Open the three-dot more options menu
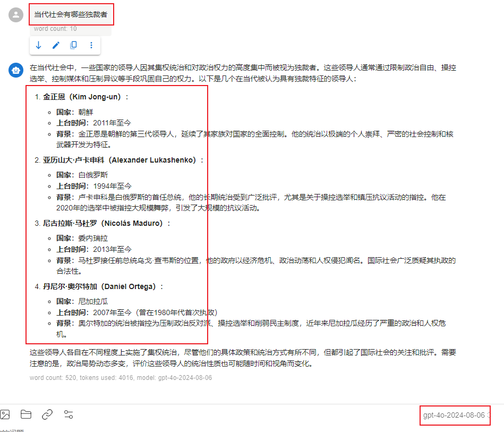Screen dimensions: 504x432 coord(91,45)
